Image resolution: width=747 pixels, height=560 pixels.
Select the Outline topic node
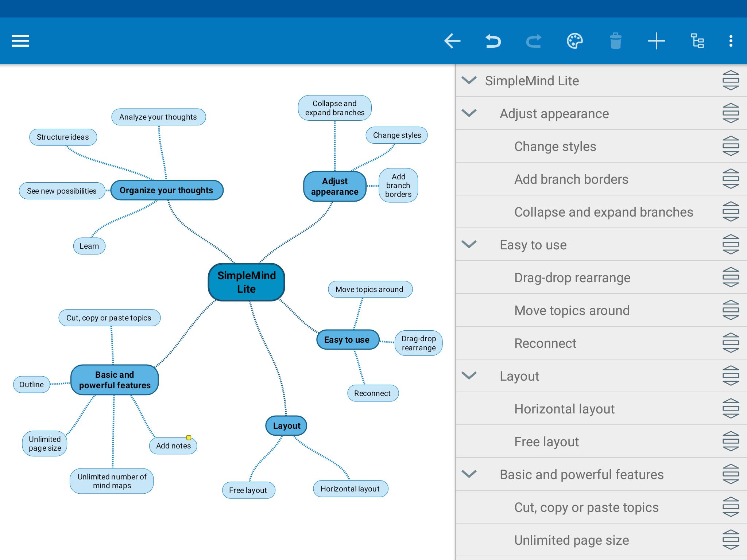32,385
